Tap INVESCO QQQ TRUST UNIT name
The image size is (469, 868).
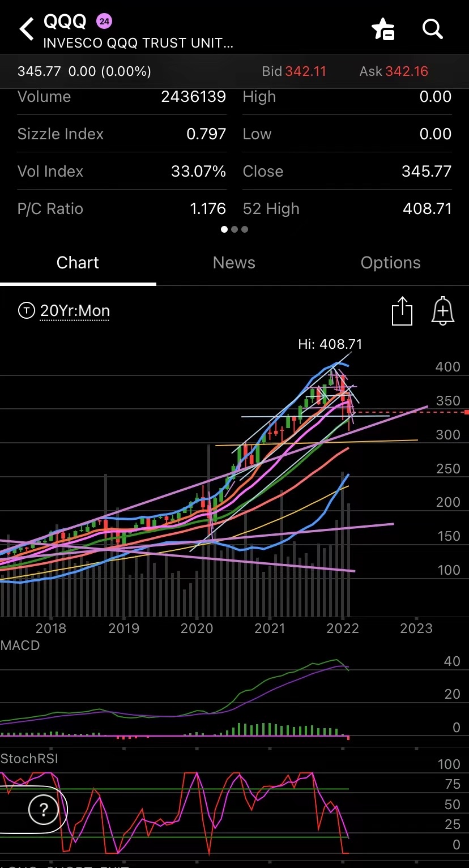pos(138,42)
